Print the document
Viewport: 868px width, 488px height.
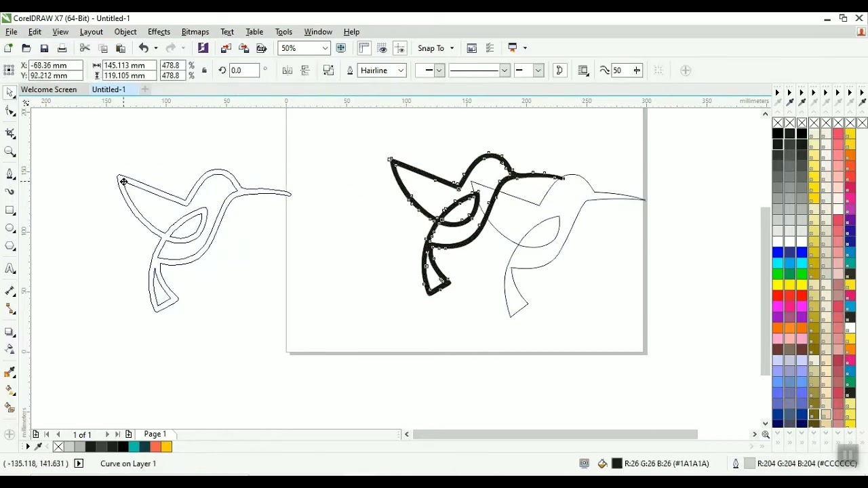click(x=62, y=48)
